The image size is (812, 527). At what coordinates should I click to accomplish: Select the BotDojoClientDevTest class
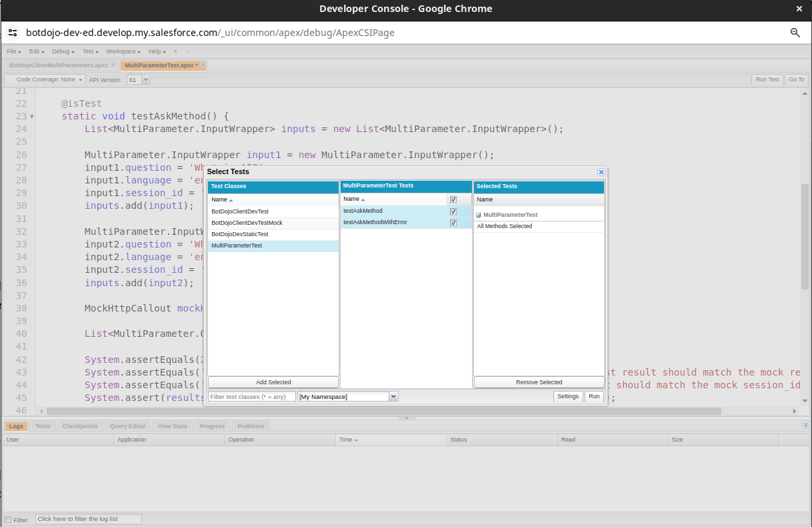click(273, 211)
